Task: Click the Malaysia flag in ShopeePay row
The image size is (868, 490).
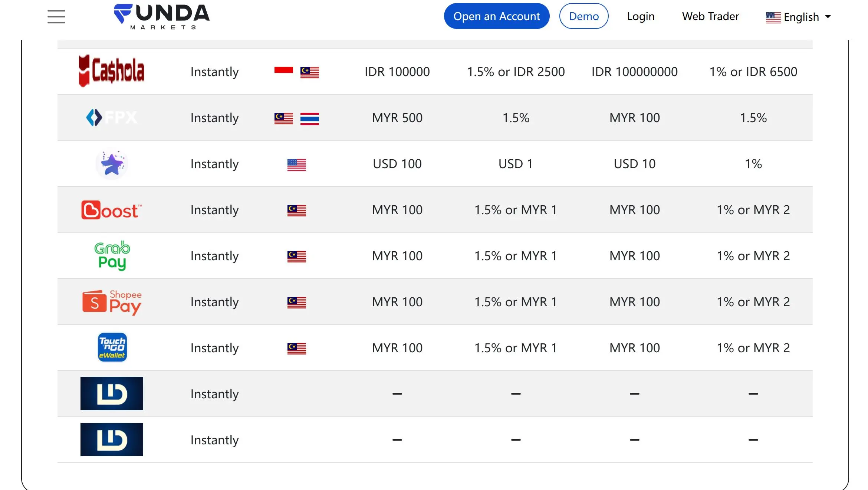Action: (297, 303)
